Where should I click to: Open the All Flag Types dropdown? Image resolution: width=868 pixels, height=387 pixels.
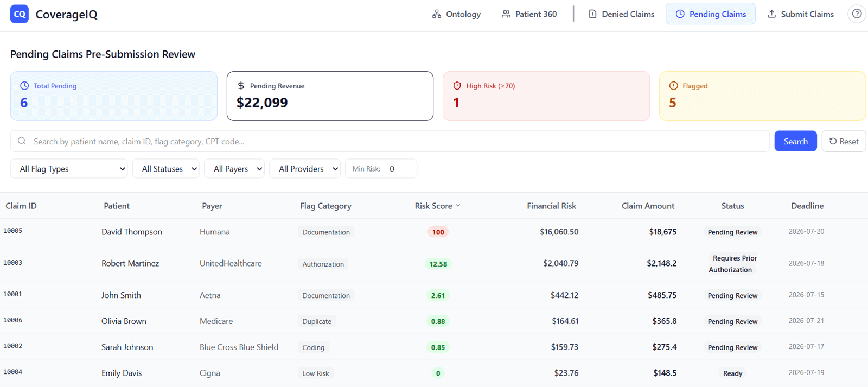(69, 169)
